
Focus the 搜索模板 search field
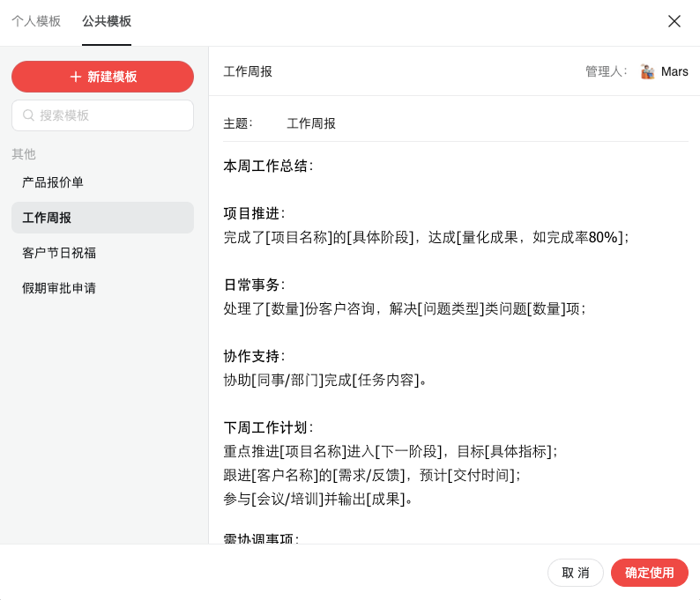point(110,115)
